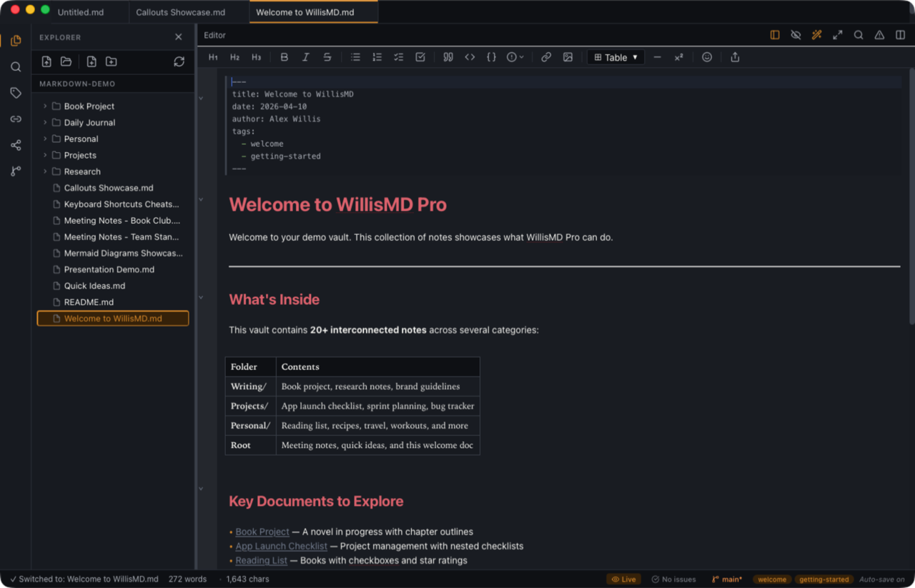
Task: Insert a horizontal rule
Action: (657, 57)
